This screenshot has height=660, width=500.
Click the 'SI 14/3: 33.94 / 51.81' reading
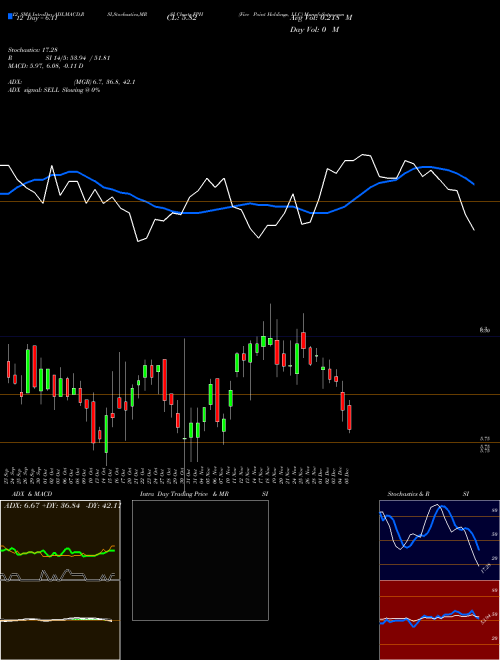78,58
